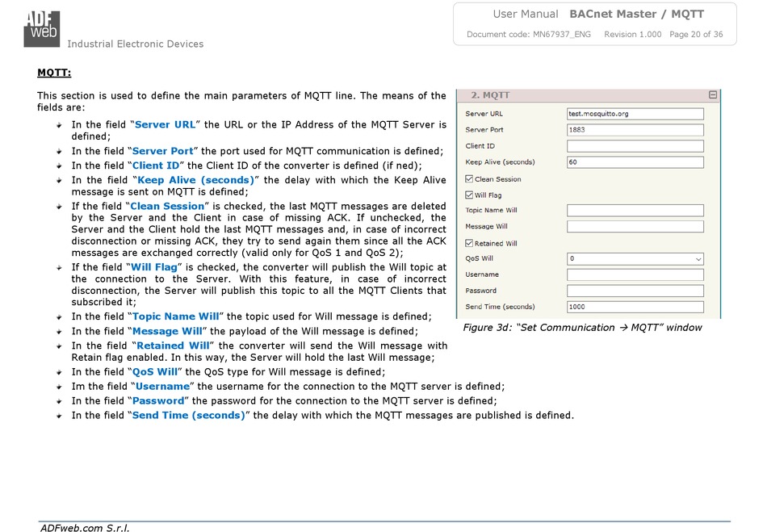The image size is (767, 532).
Task: Click the blue "Server URL" term in text
Action: (165, 124)
